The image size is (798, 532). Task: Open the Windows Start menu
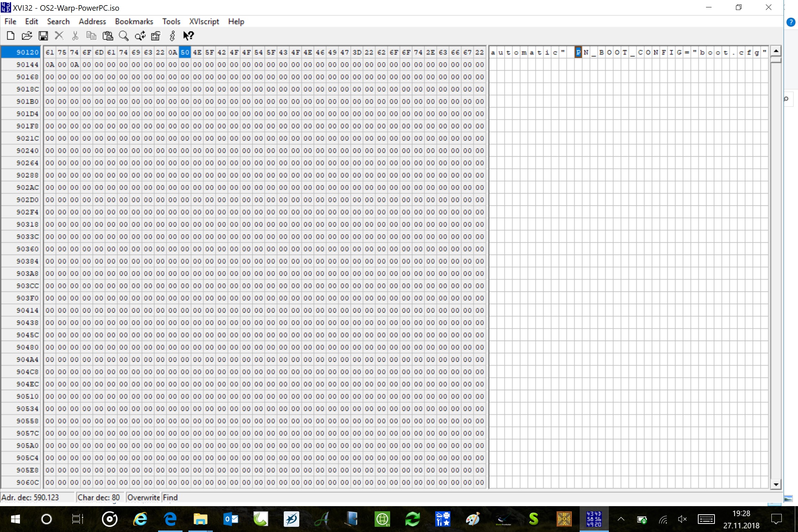tap(15, 519)
